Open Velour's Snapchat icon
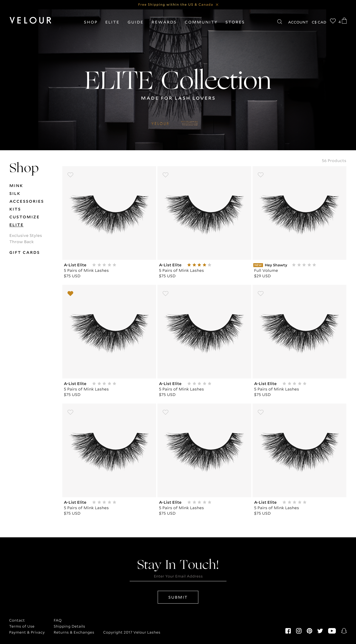The height and width of the screenshot is (644, 356). pos(344,631)
